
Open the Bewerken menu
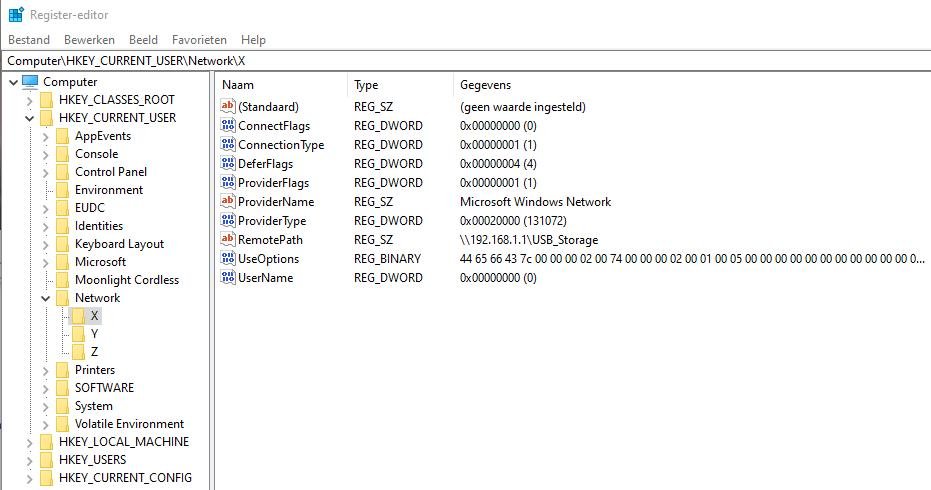(89, 40)
